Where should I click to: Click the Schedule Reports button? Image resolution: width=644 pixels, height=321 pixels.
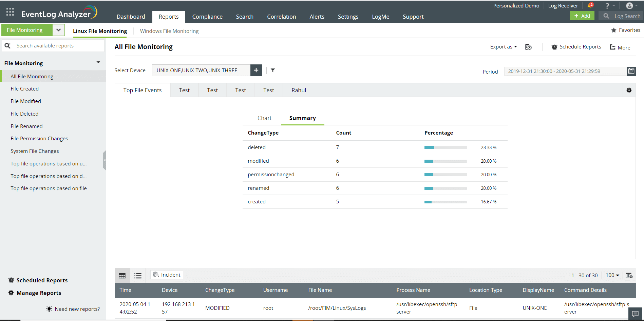tap(576, 47)
